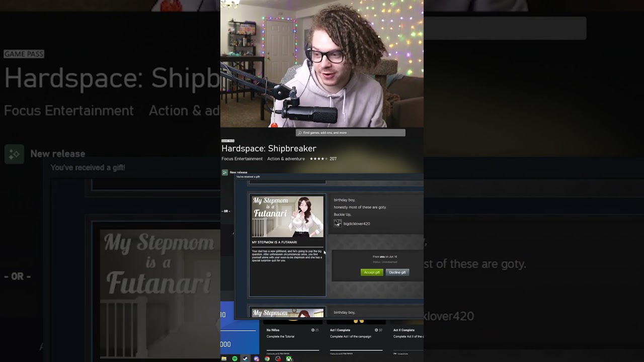Click the New release badge icon
The height and width of the screenshot is (362, 644).
pyautogui.click(x=225, y=172)
